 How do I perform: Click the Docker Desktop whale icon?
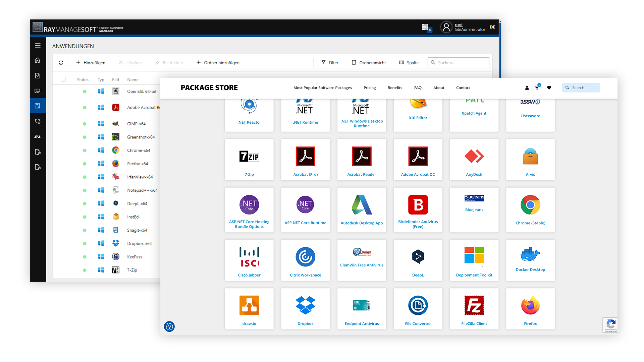[x=530, y=254]
